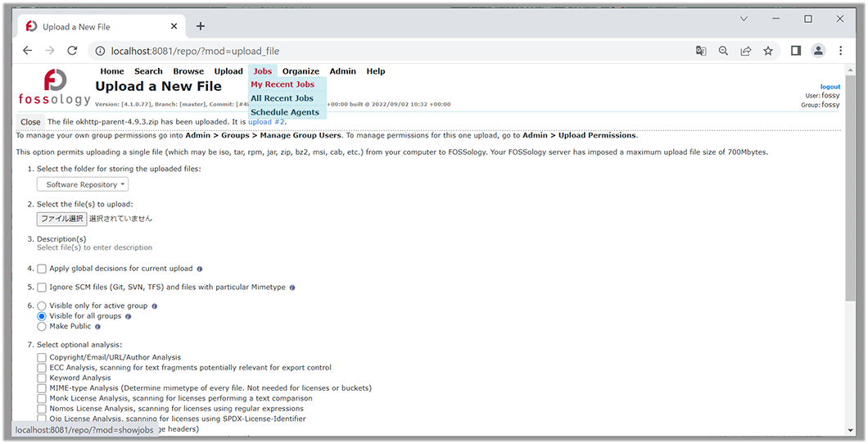Choose My Recent Jobs from Jobs menu
868x444 pixels.
(x=283, y=84)
